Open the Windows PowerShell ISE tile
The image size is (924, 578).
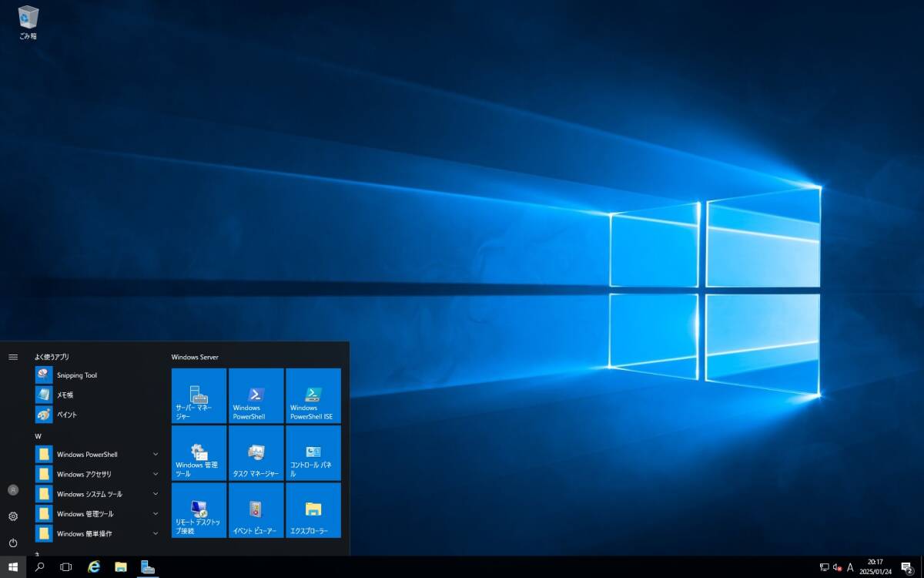tap(313, 395)
